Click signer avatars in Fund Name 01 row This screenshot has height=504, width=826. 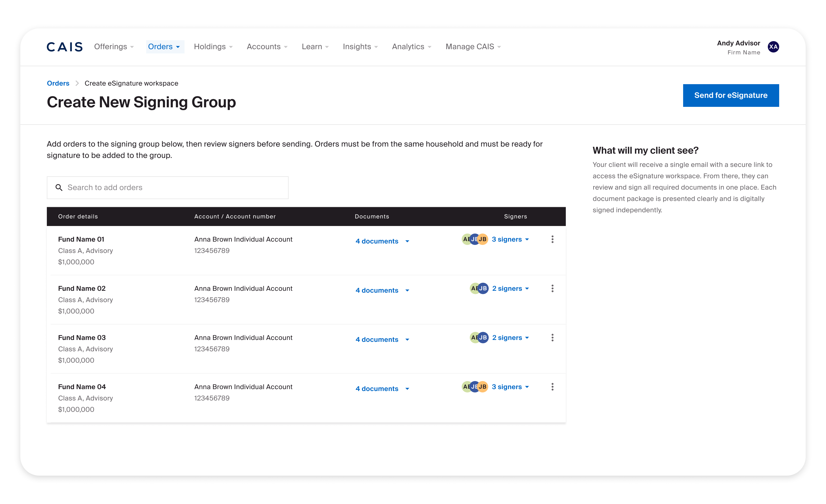475,239
